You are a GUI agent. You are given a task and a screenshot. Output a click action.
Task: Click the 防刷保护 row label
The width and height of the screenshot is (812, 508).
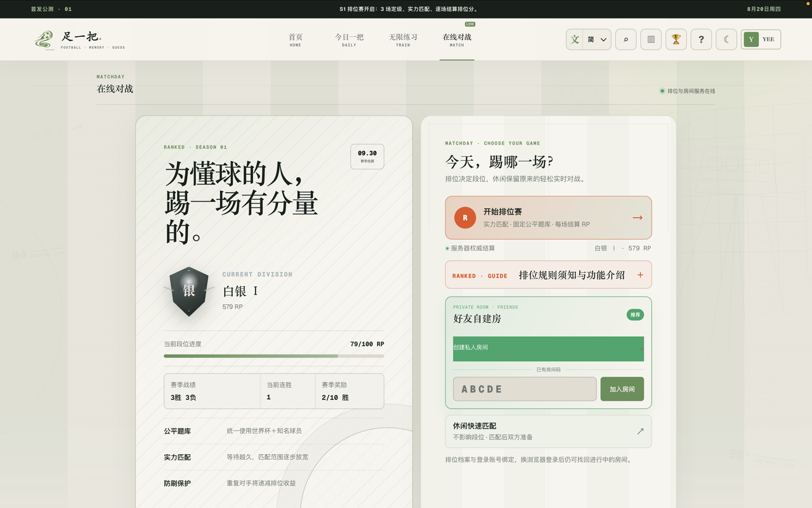point(177,483)
